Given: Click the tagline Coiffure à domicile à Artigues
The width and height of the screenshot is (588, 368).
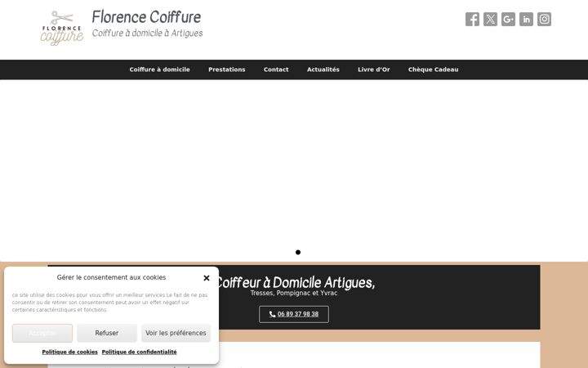Looking at the screenshot, I should pyautogui.click(x=147, y=33).
